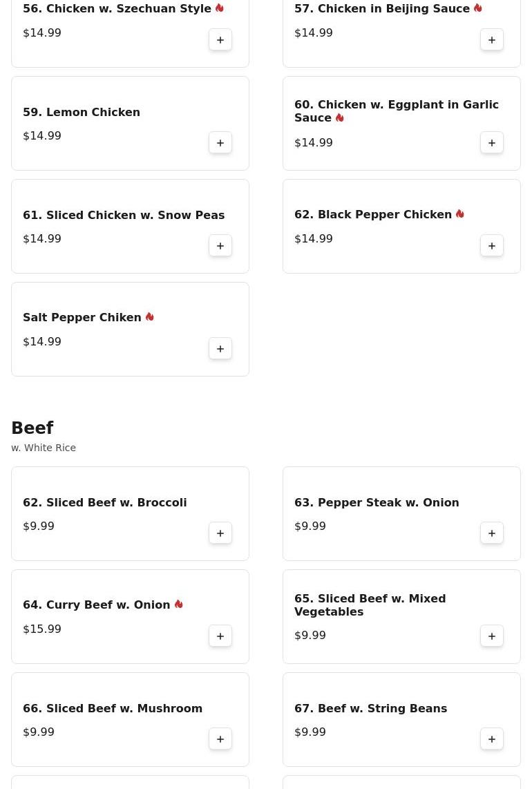Add Sliced Beef w. Mixed Vegetables
Screen dimensions: 532x789
tap(492, 636)
